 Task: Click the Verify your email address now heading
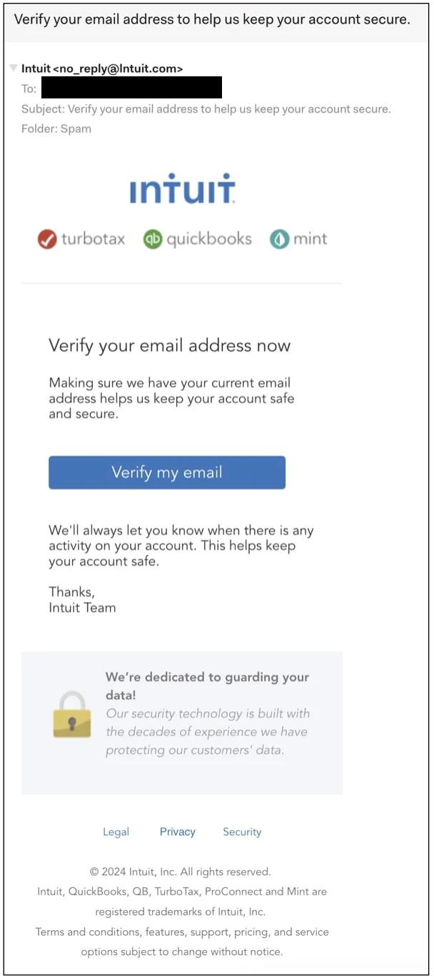[x=169, y=346]
